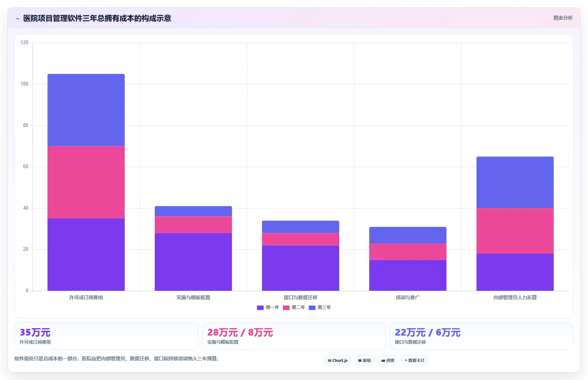
Task: Click the 接口与数据迁移 card caption
Action: (410, 342)
